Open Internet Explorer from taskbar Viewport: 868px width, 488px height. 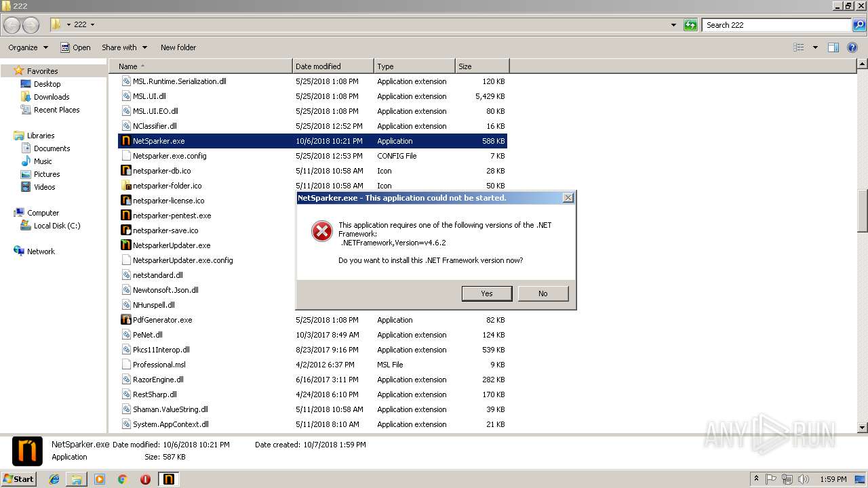pos(54,479)
